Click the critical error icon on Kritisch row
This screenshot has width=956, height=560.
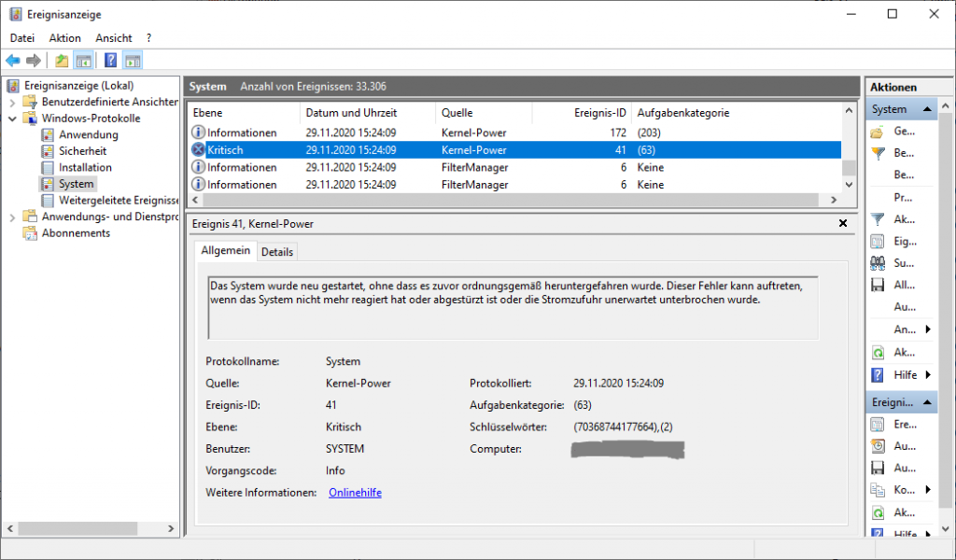[198, 150]
